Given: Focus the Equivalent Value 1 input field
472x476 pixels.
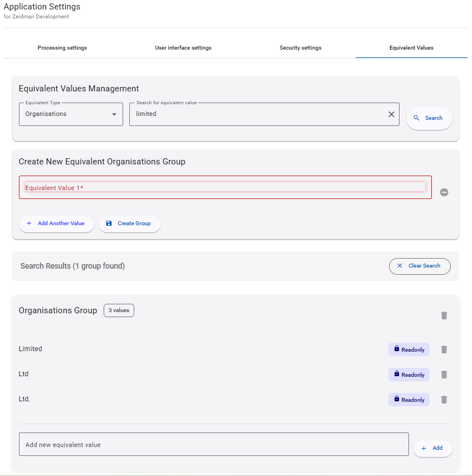Looking at the screenshot, I should tap(225, 188).
